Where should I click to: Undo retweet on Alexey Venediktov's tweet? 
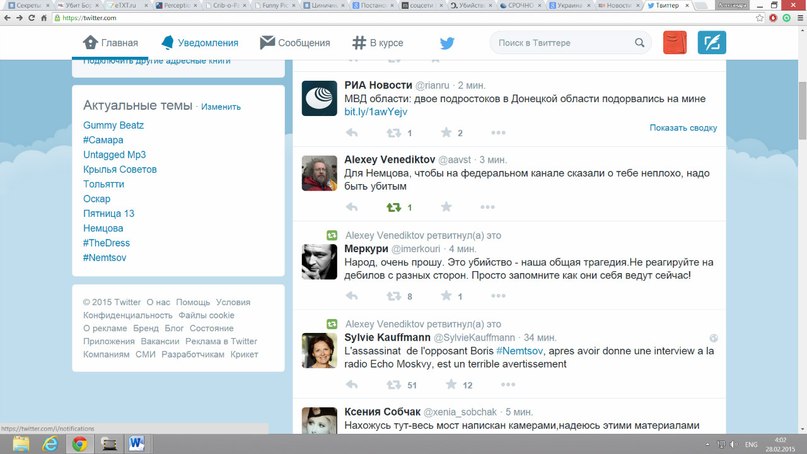point(394,207)
